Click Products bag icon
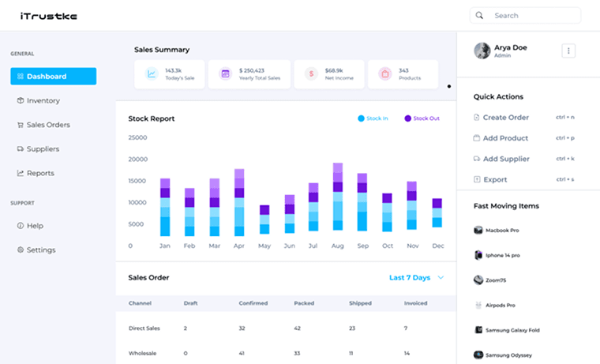600x364 pixels. [385, 73]
